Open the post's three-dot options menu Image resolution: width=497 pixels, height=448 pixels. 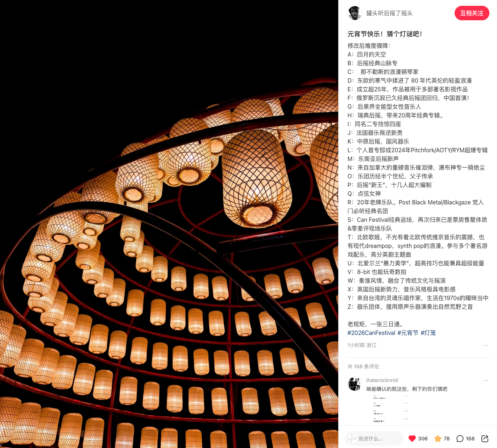click(x=486, y=345)
